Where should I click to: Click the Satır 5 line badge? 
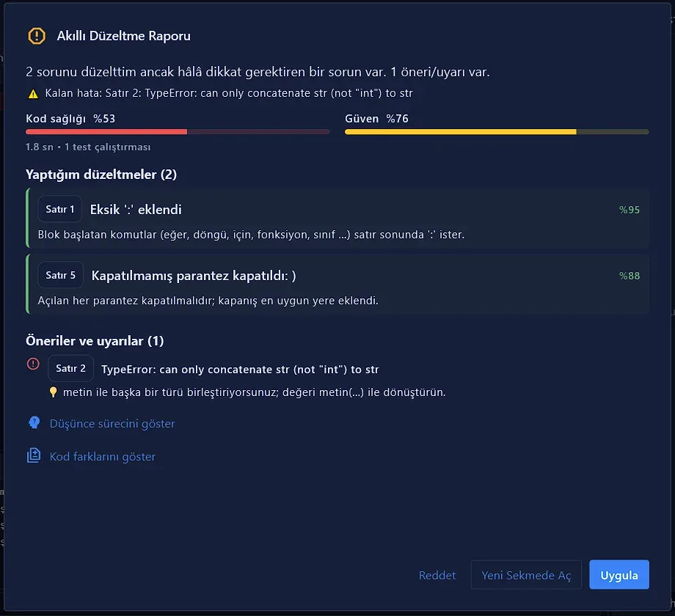61,275
